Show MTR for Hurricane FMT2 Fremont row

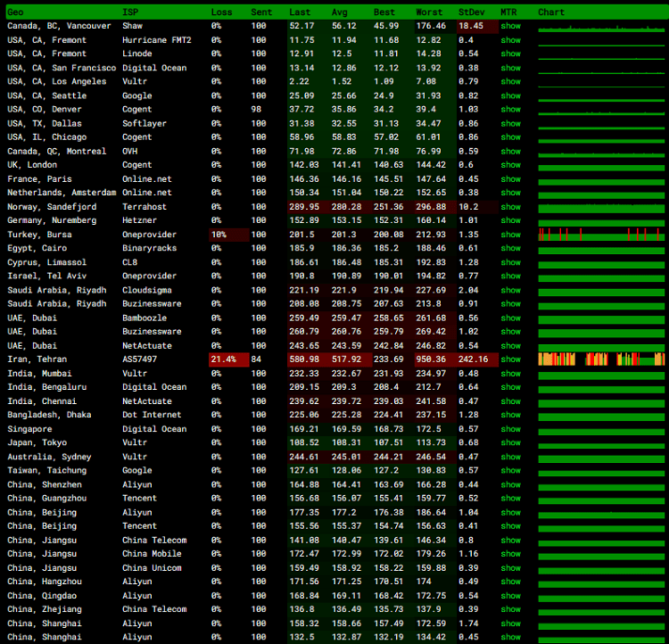point(511,40)
